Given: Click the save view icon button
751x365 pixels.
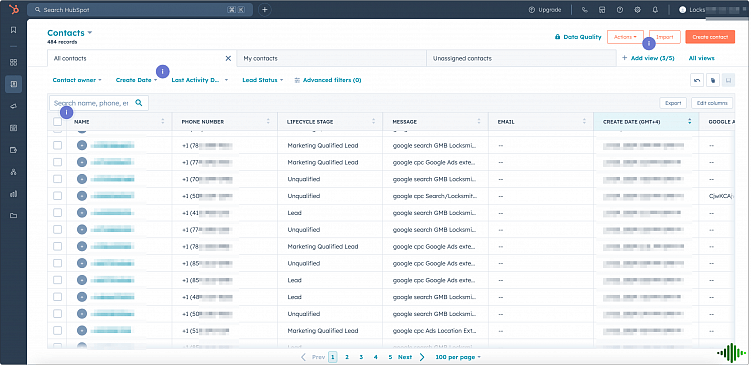Looking at the screenshot, I should 728,80.
